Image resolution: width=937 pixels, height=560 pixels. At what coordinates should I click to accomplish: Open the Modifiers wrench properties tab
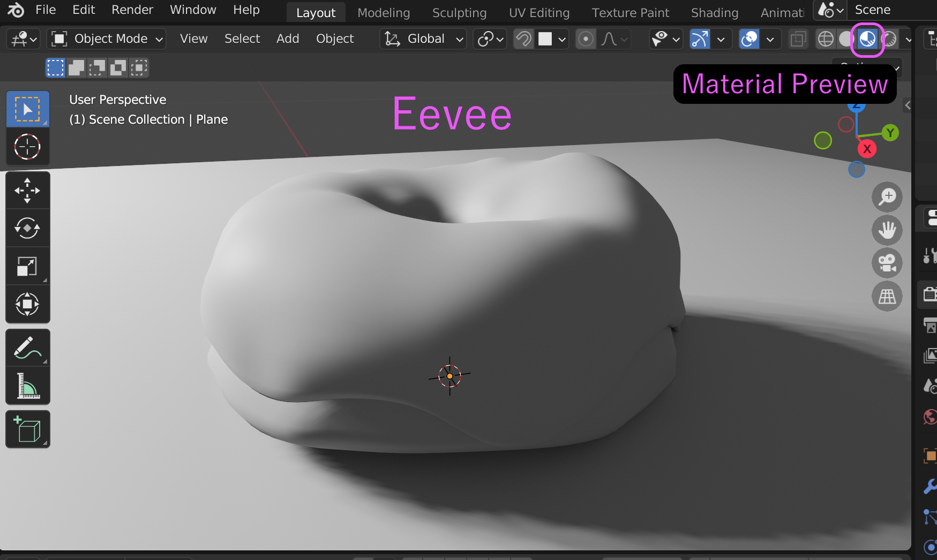coord(930,486)
